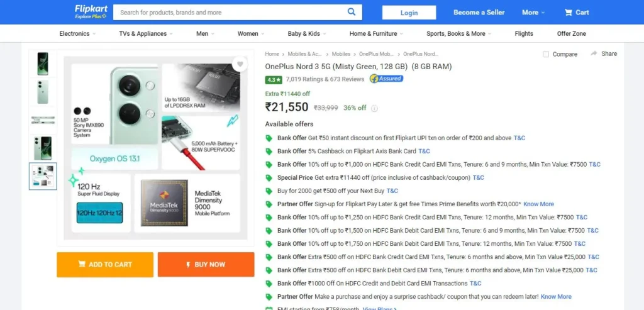Tick the Compare checkbox
The image size is (644, 310).
546,54
